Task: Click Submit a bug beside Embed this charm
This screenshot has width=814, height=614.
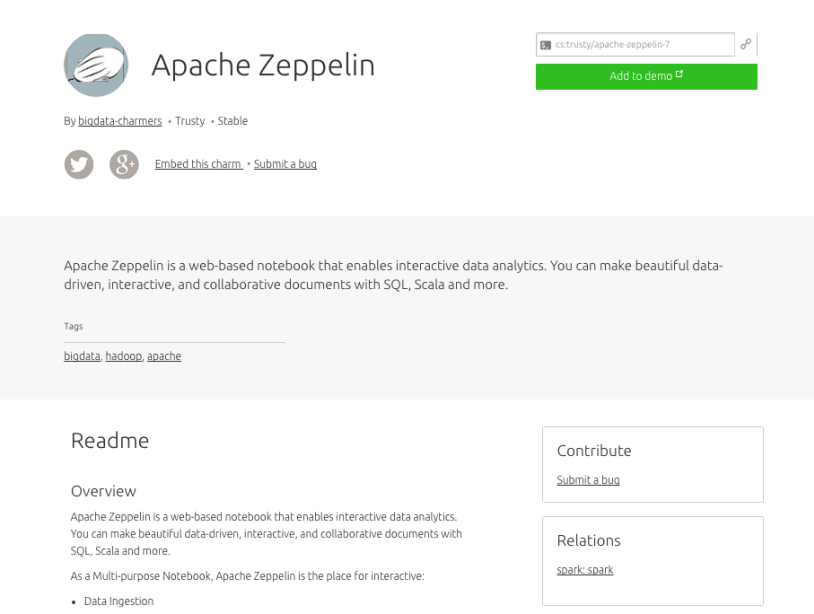Action: [x=285, y=164]
